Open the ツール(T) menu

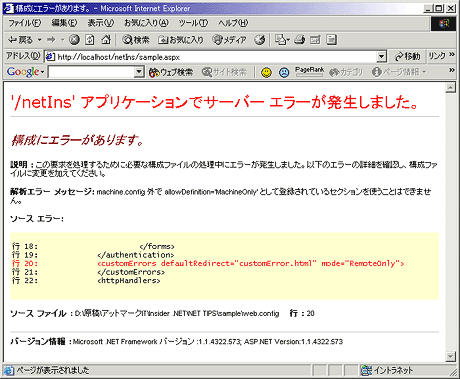pyautogui.click(x=193, y=23)
